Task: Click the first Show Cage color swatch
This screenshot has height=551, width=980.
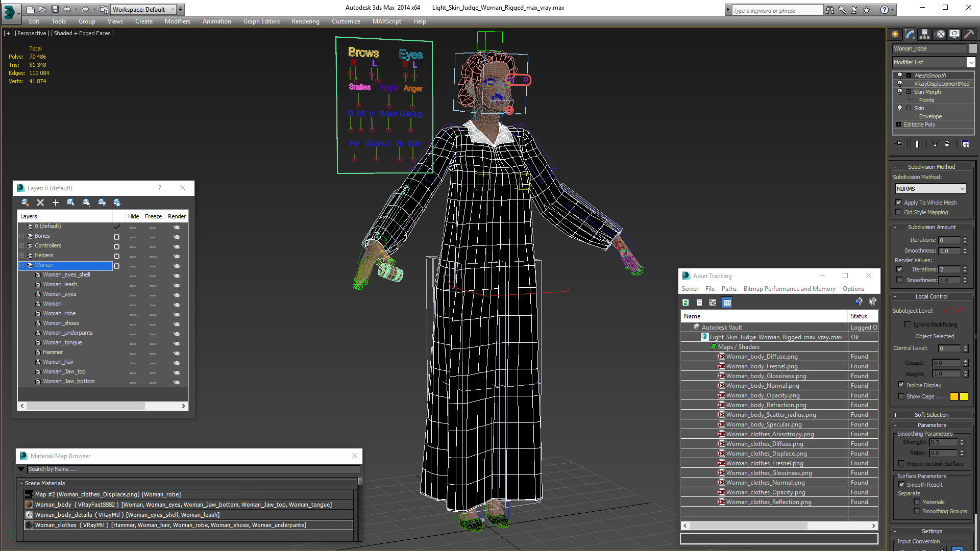Action: point(954,396)
